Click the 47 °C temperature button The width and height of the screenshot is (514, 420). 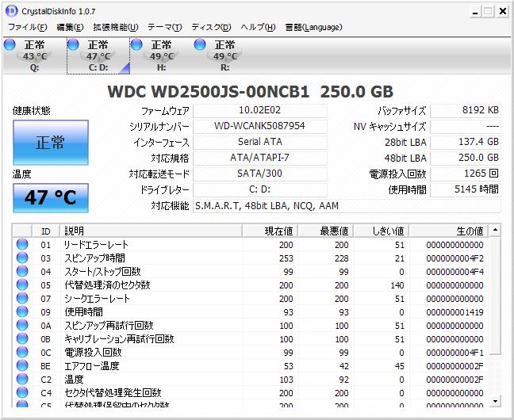[x=51, y=198]
